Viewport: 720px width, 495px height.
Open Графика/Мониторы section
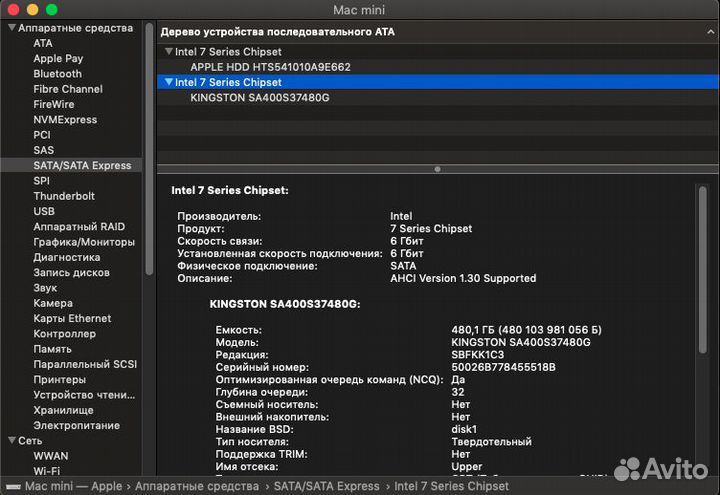[84, 242]
